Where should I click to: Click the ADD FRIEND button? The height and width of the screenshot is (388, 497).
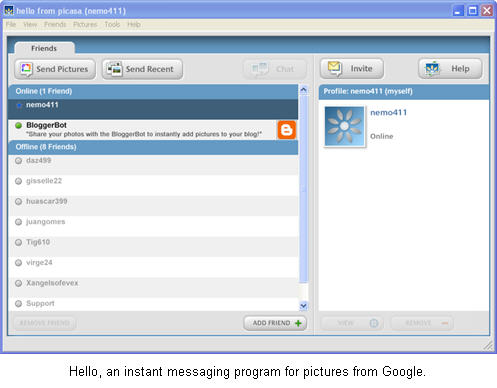275,323
